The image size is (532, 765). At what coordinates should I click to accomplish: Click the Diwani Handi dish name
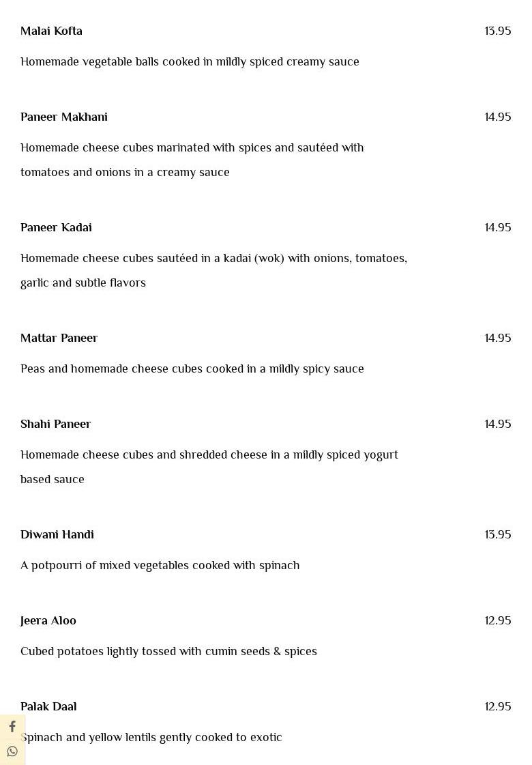click(57, 535)
